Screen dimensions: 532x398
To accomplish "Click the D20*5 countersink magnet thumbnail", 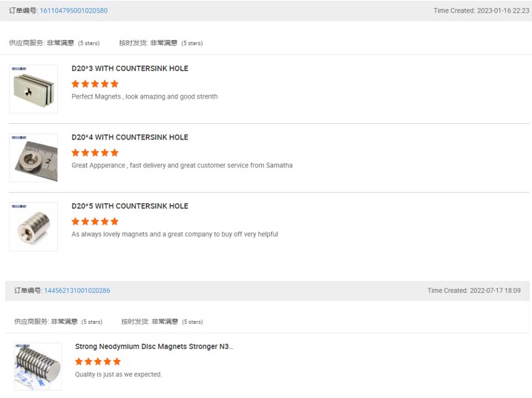I will click(x=33, y=226).
